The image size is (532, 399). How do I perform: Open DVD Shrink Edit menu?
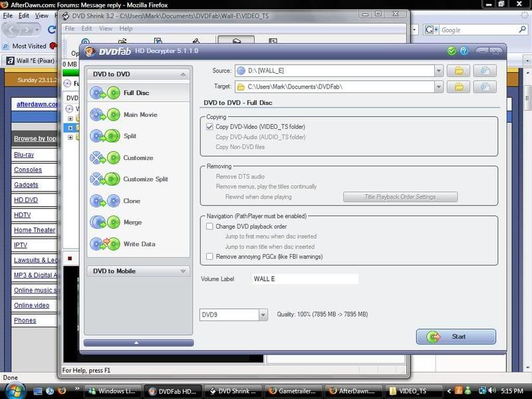(86, 29)
